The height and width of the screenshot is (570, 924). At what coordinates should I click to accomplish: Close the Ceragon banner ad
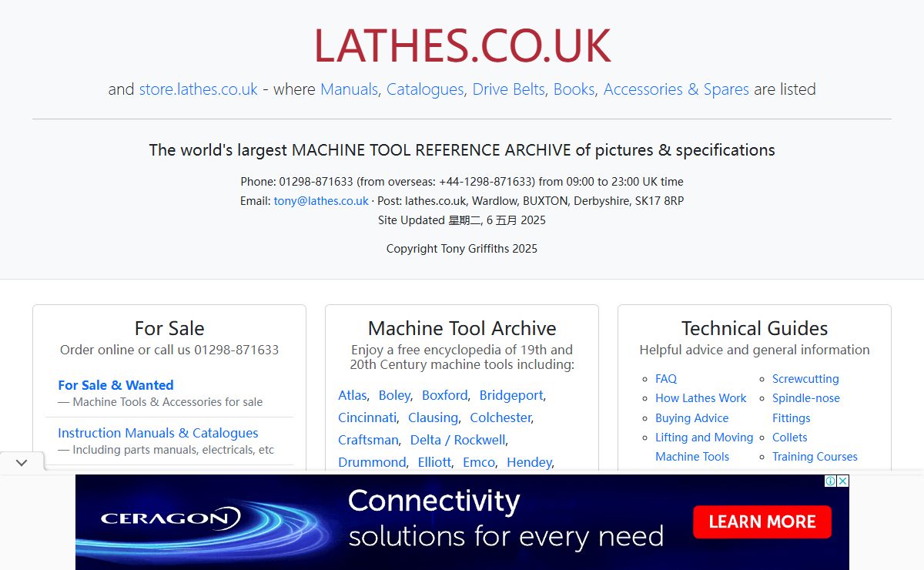coord(843,481)
